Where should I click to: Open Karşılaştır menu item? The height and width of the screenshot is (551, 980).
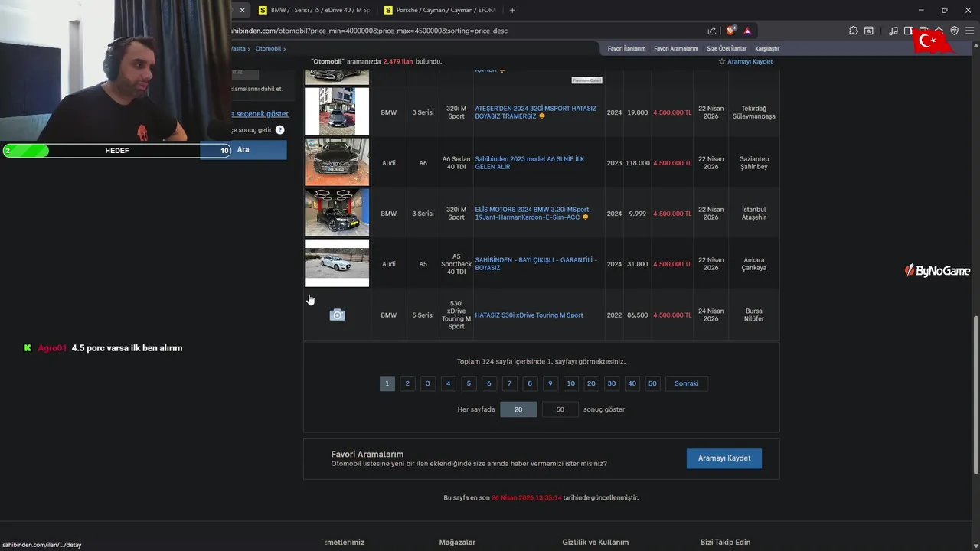pos(767,48)
